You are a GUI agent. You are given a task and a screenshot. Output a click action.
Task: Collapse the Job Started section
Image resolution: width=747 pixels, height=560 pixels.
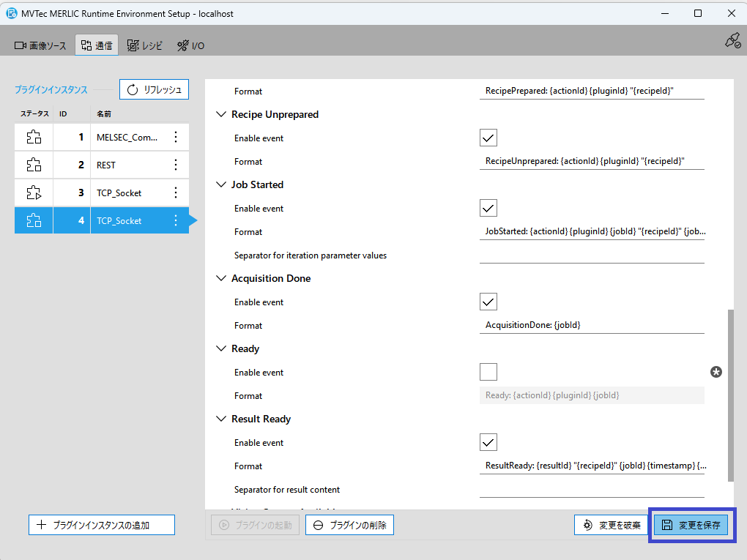(x=221, y=184)
